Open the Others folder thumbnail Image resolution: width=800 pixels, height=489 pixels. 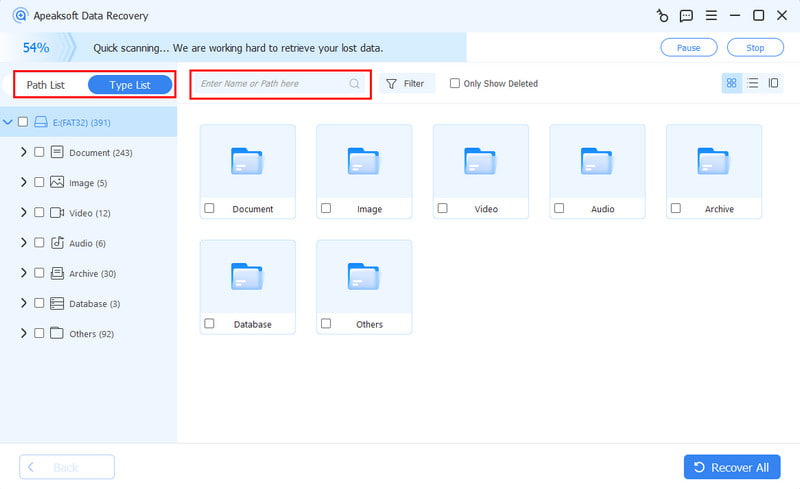click(x=364, y=277)
